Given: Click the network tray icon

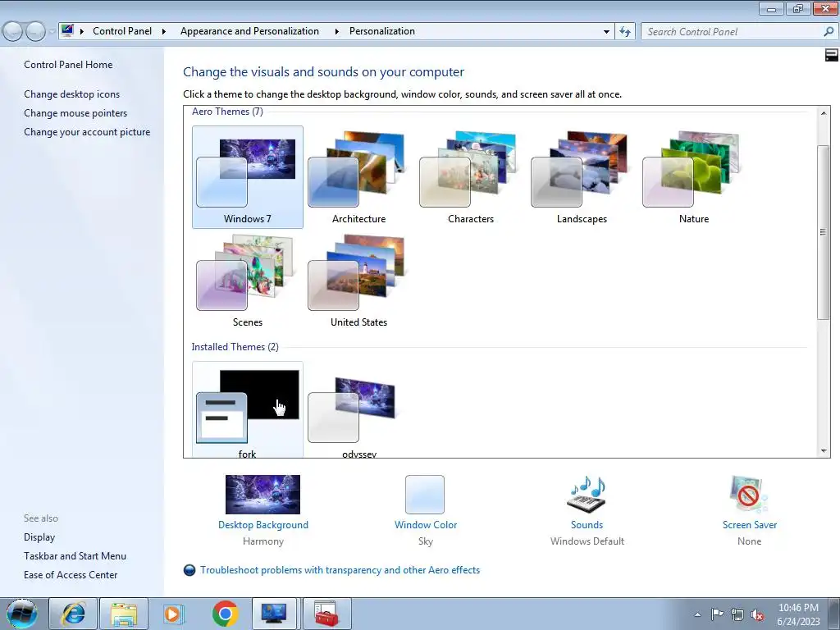Looking at the screenshot, I should 737,614.
